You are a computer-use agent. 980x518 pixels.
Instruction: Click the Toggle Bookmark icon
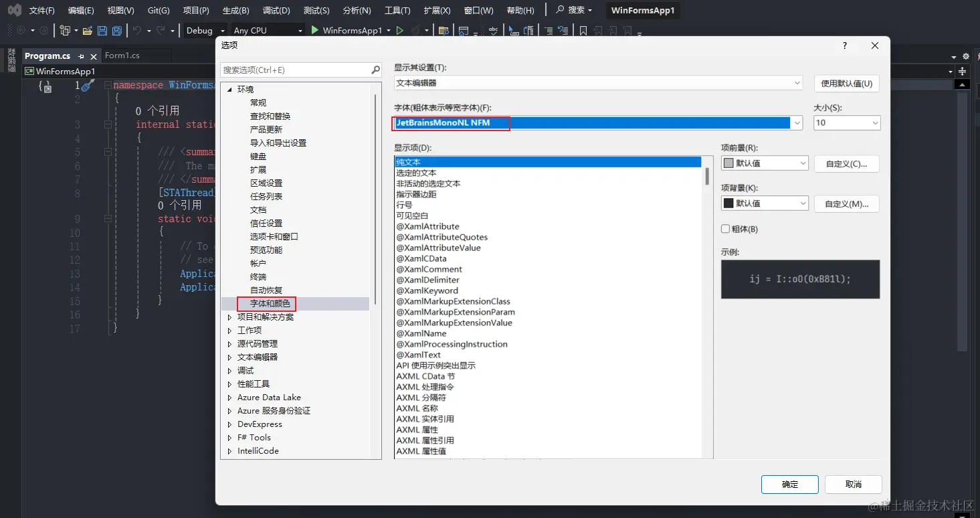583,30
